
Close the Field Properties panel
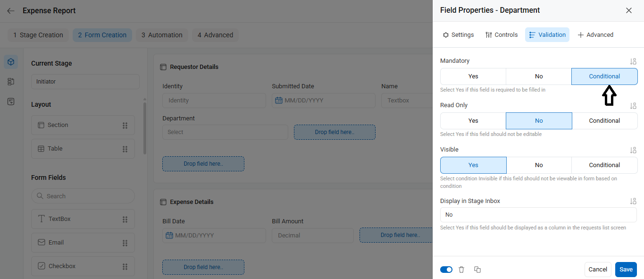tap(629, 10)
